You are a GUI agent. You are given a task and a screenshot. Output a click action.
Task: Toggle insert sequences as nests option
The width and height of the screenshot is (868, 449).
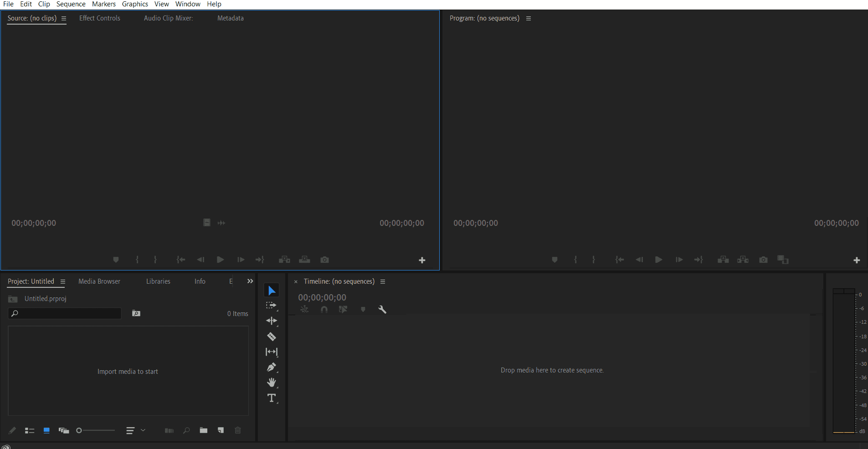click(x=304, y=310)
